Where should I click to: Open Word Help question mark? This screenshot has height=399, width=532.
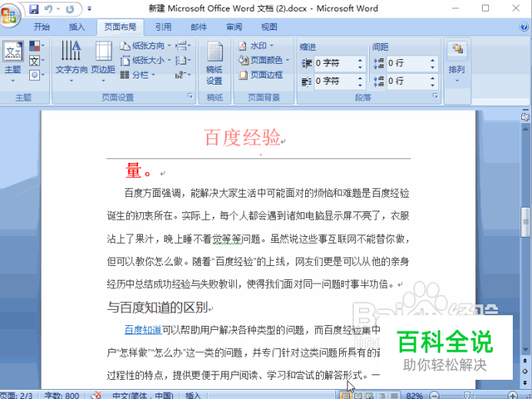(524, 27)
